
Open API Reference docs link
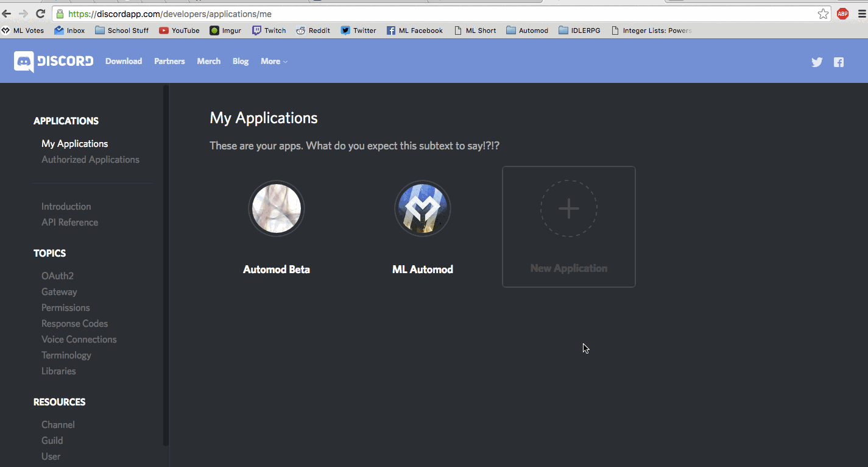point(69,223)
